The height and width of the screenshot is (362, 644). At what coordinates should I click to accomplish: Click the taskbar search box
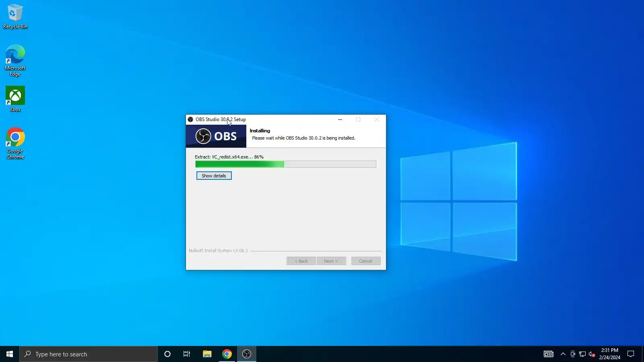[x=89, y=354]
